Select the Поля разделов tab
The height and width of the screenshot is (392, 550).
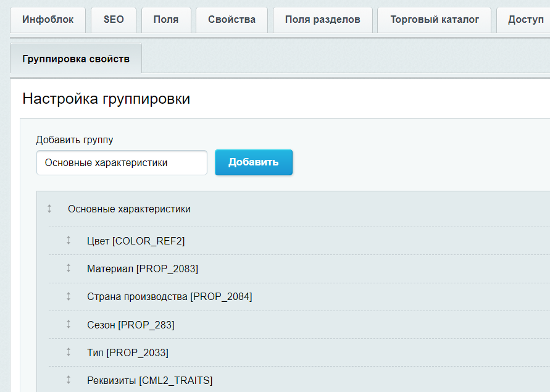tap(322, 20)
